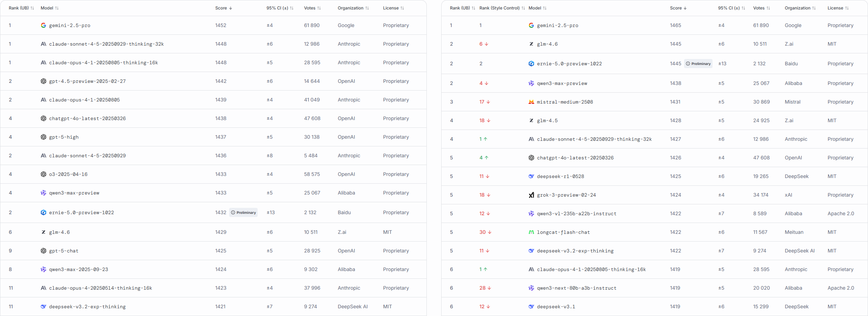
Task: Sort the right table by the Rank (UB) header
Action: [462, 8]
